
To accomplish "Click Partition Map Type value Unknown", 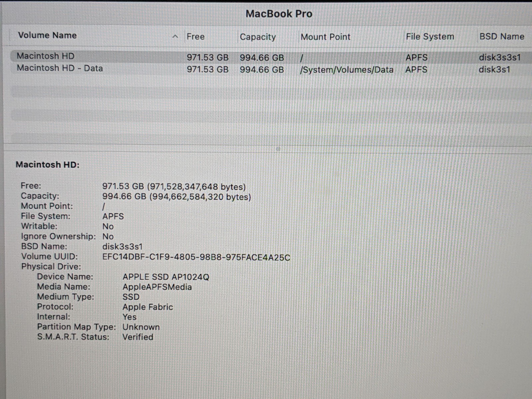I will coord(141,327).
